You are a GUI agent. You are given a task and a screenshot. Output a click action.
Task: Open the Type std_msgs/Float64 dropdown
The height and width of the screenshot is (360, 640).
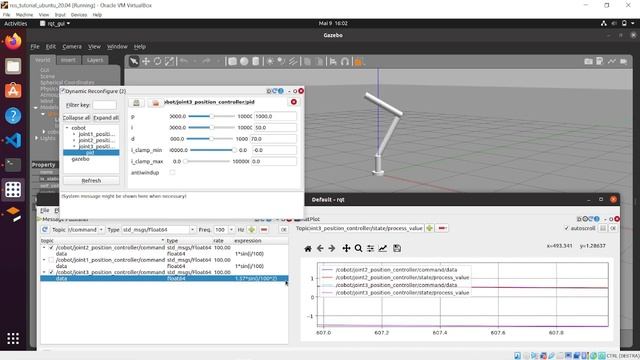point(159,230)
